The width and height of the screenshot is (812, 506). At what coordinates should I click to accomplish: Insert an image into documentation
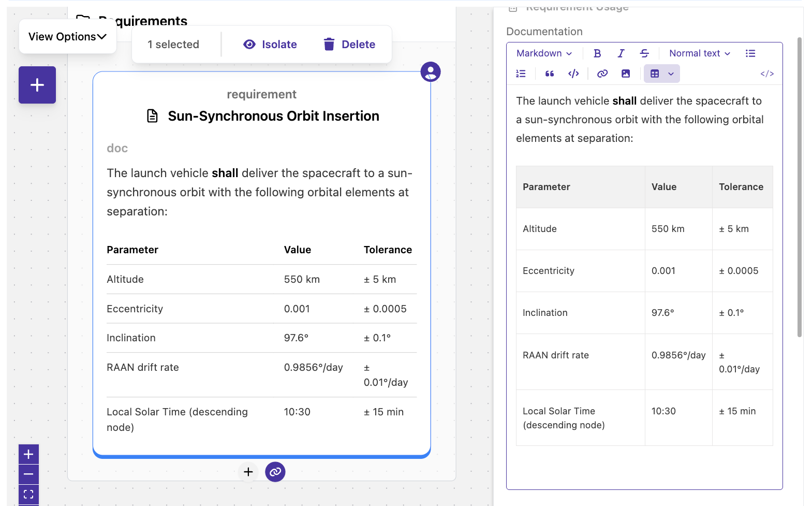click(626, 74)
